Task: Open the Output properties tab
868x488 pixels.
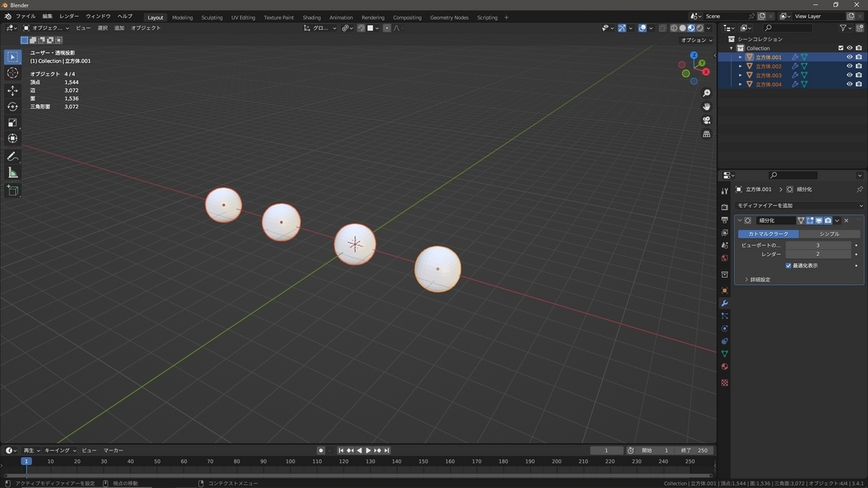Action: (x=724, y=220)
